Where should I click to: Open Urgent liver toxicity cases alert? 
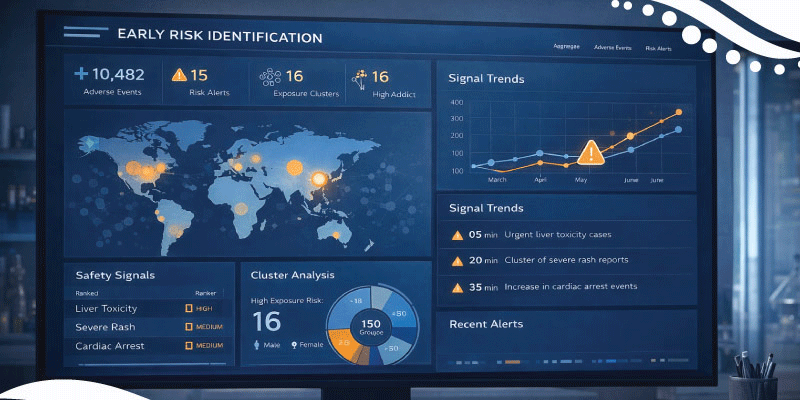click(x=558, y=235)
